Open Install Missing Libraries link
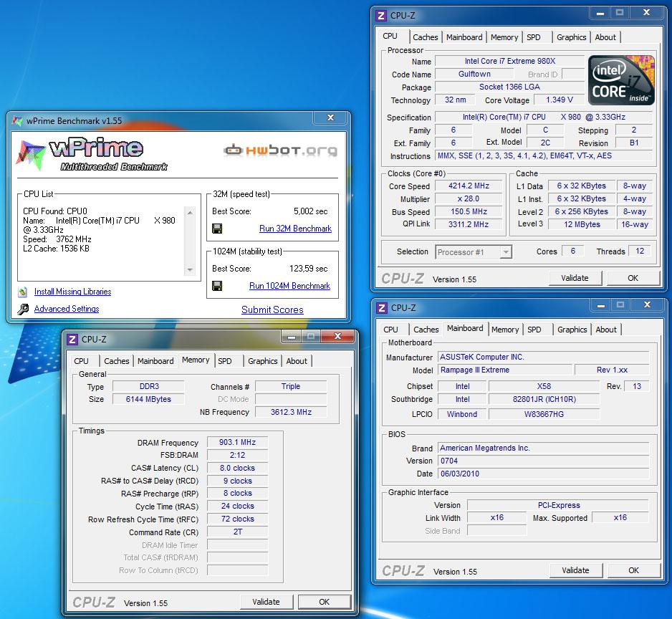672x619 pixels. 72,292
